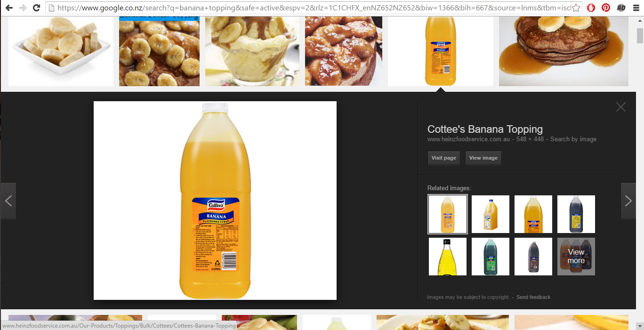
Task: Select the related dark bottle image in top row
Action: pos(576,214)
